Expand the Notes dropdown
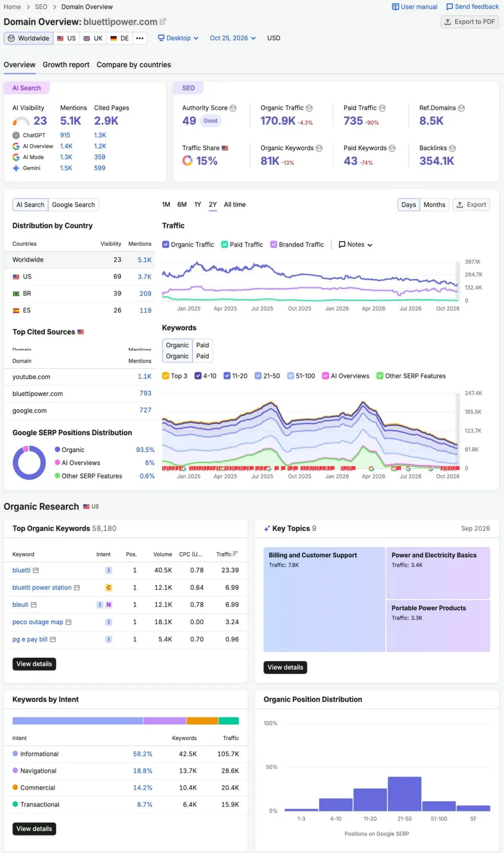The width and height of the screenshot is (504, 853). click(x=356, y=245)
